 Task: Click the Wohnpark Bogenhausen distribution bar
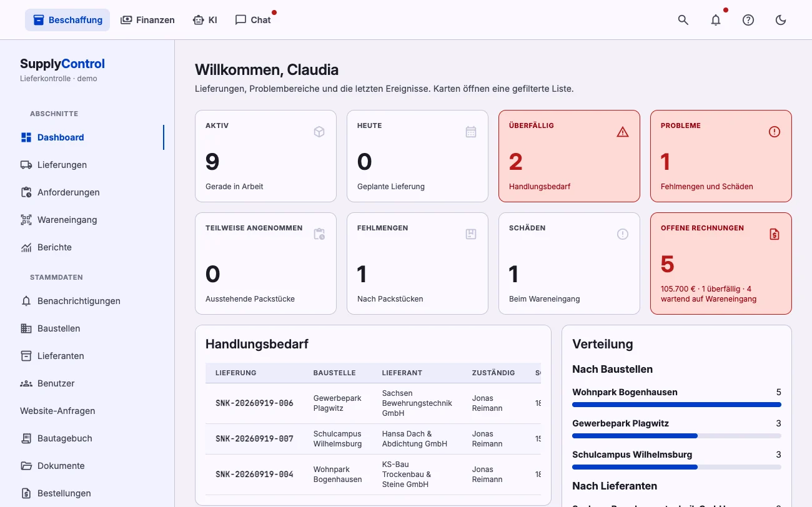click(x=676, y=405)
